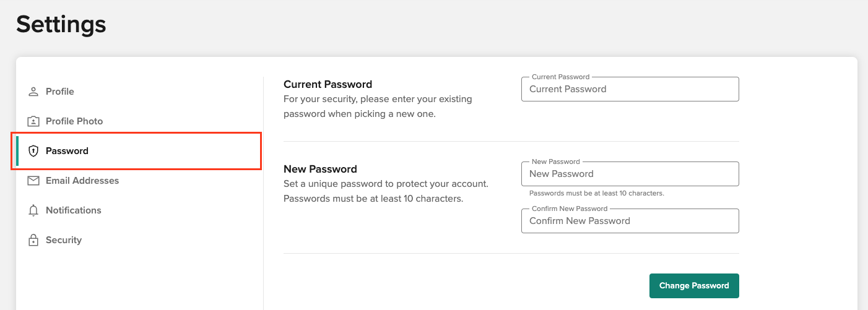
Task: Select the Password text in sidebar
Action: pos(67,151)
